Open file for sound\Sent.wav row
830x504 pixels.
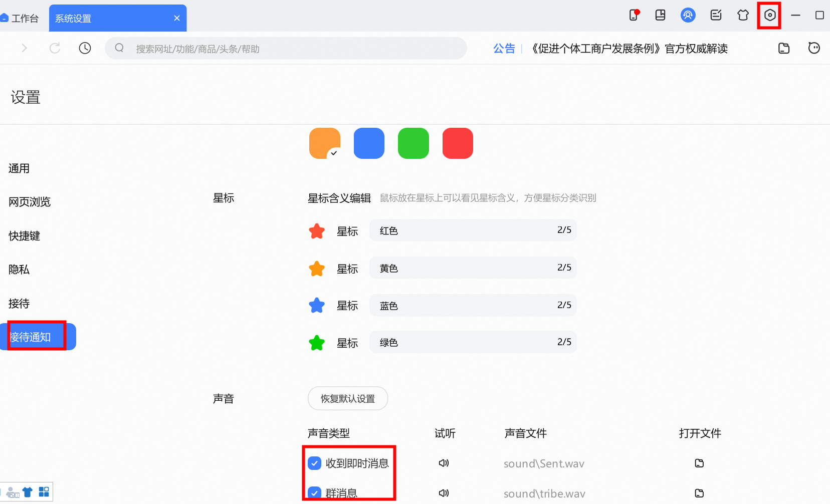click(x=699, y=463)
